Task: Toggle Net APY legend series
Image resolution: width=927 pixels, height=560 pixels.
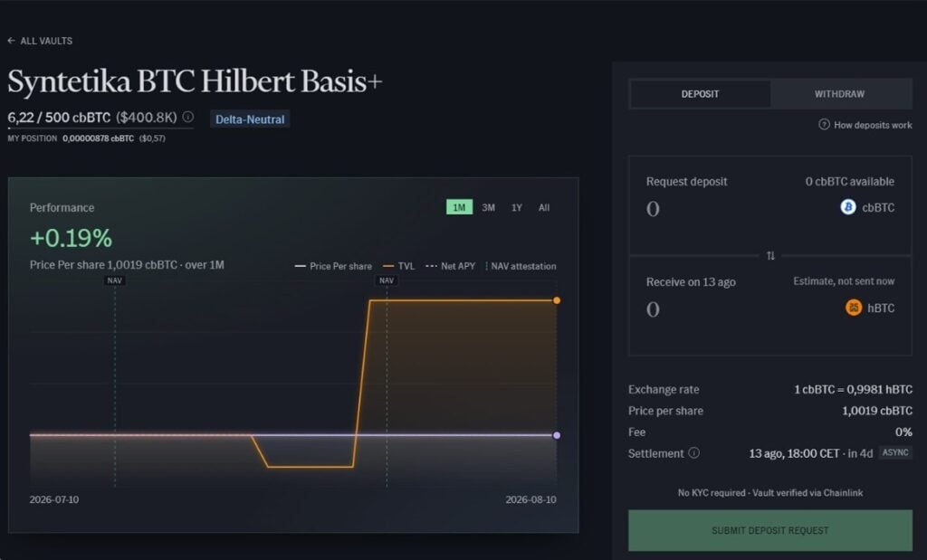Action: 451,266
